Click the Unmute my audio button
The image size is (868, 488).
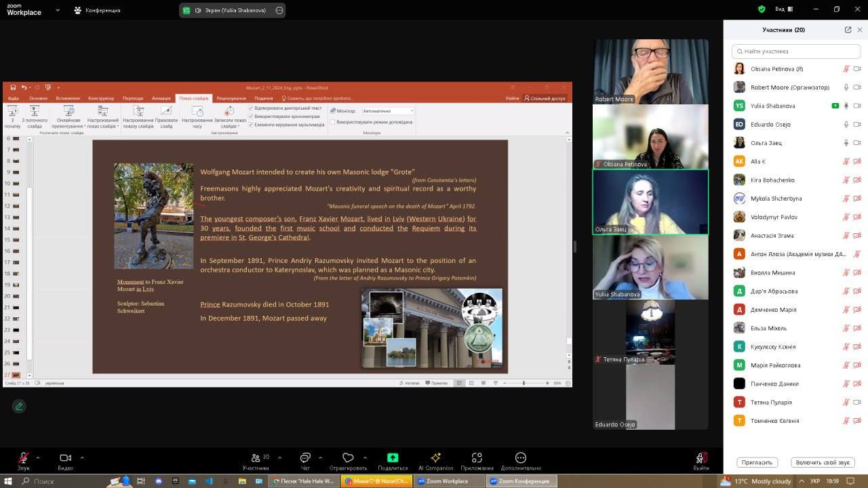pos(822,462)
